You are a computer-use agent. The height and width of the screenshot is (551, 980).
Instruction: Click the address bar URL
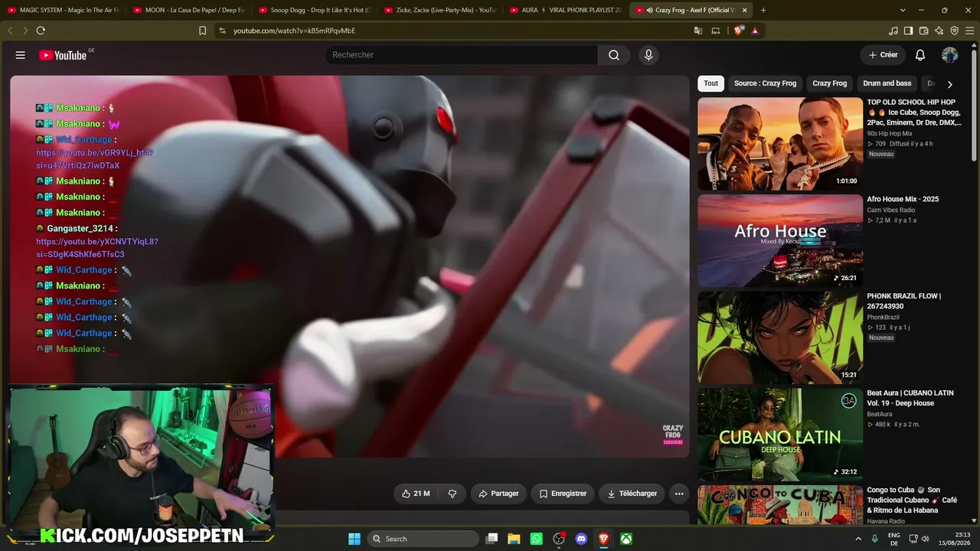click(x=295, y=31)
